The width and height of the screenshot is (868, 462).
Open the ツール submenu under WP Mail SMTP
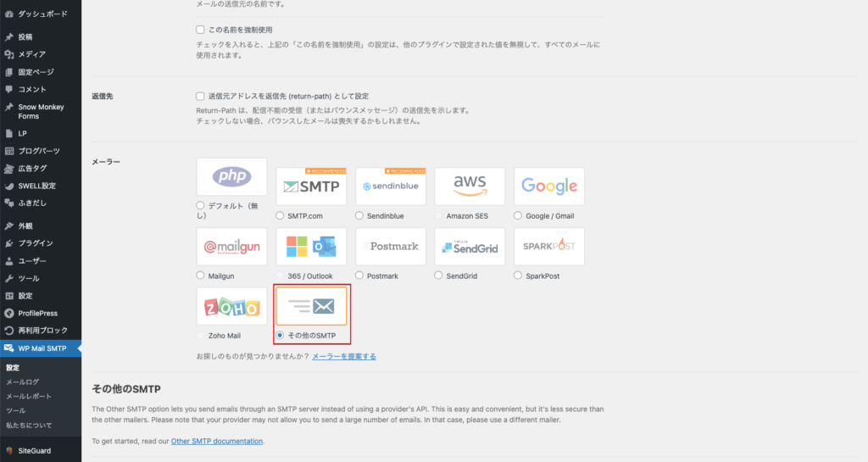click(x=16, y=410)
